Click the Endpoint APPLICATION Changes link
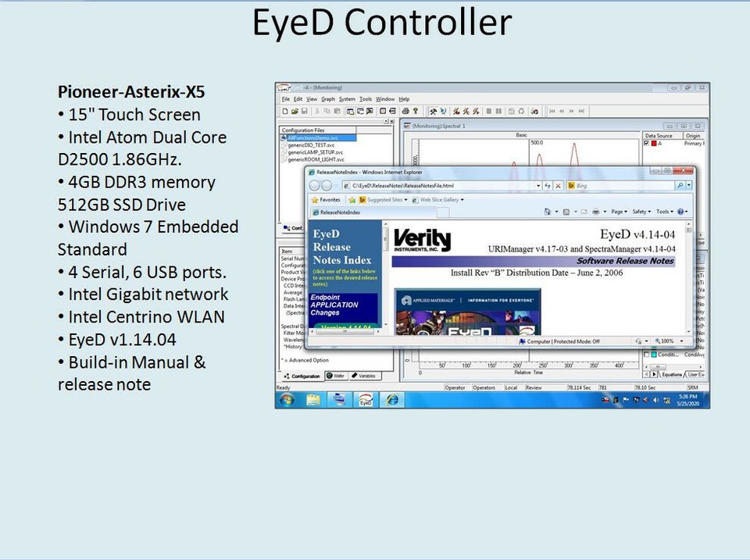Viewport: 750px width, 560px height. (x=334, y=304)
